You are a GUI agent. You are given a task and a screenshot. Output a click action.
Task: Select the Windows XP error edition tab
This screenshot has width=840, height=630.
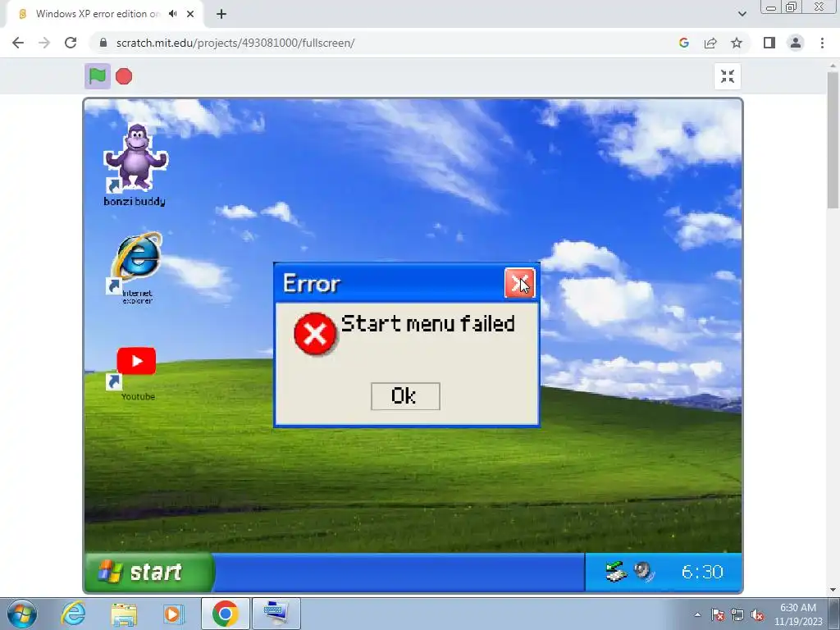[97, 14]
